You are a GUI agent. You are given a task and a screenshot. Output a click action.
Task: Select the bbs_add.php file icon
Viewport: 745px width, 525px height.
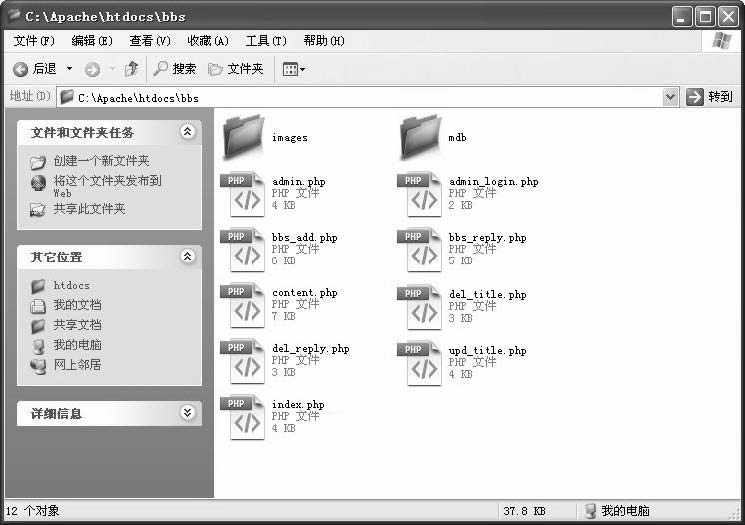click(x=243, y=250)
